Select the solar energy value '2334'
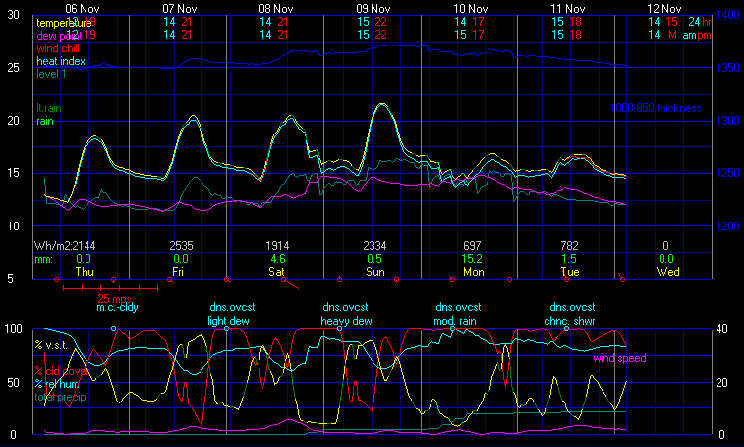The width and height of the screenshot is (744, 447). tap(375, 246)
